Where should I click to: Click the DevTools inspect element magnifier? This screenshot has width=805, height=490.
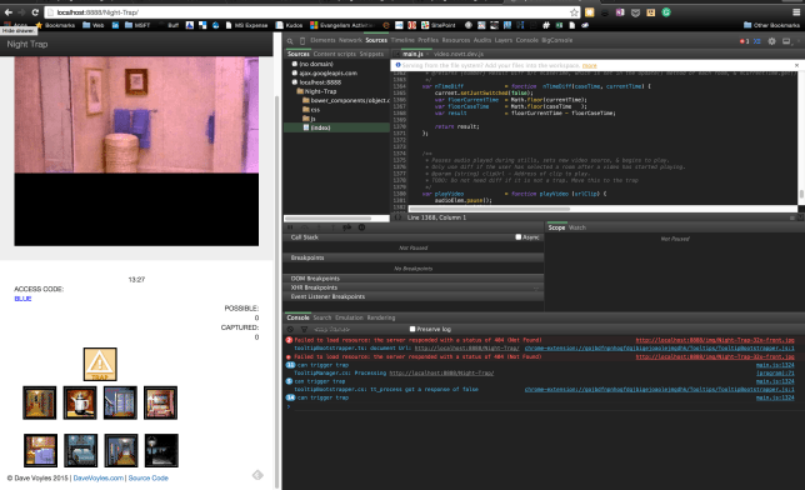(x=290, y=40)
